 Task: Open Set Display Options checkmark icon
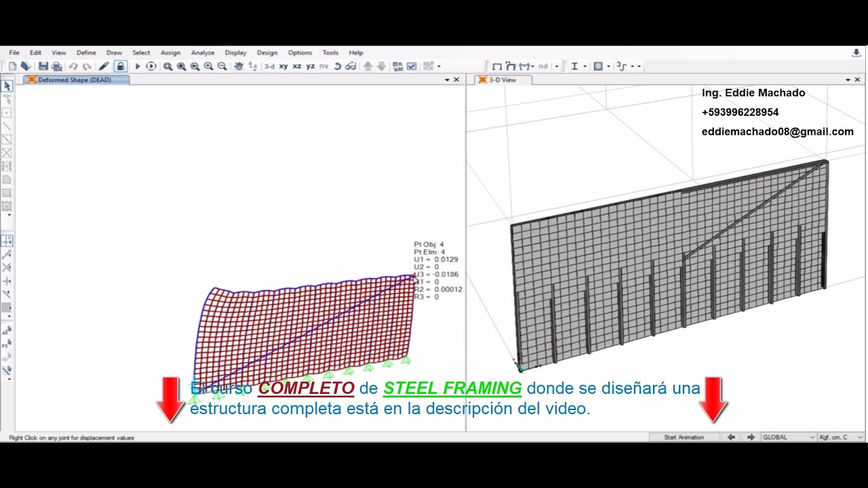click(x=412, y=66)
